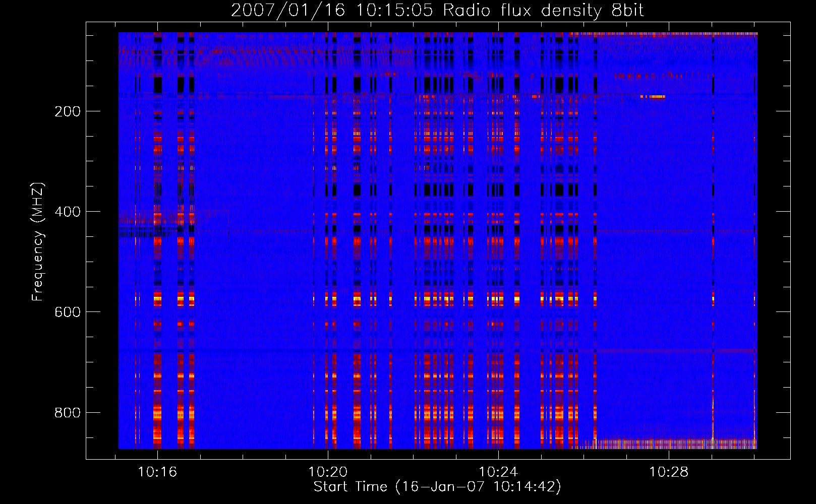Click the 10:28 time tick label
816x504 pixels.
[x=669, y=472]
